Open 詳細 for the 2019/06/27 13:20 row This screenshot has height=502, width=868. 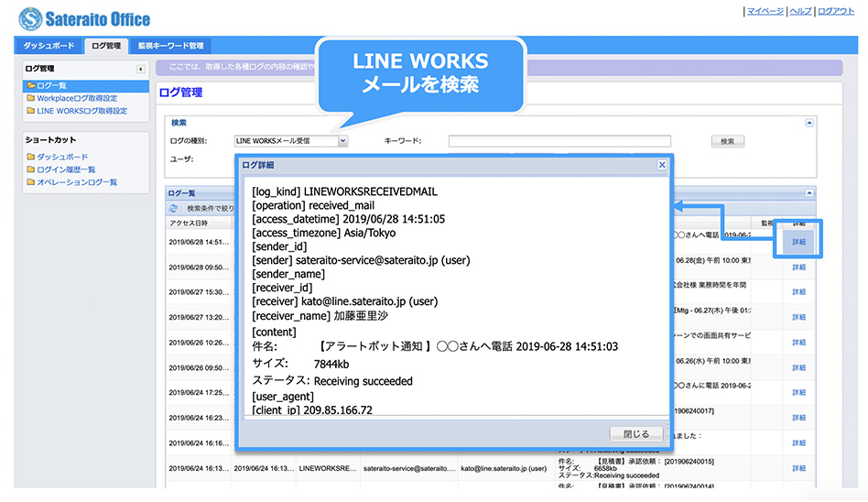pos(798,318)
